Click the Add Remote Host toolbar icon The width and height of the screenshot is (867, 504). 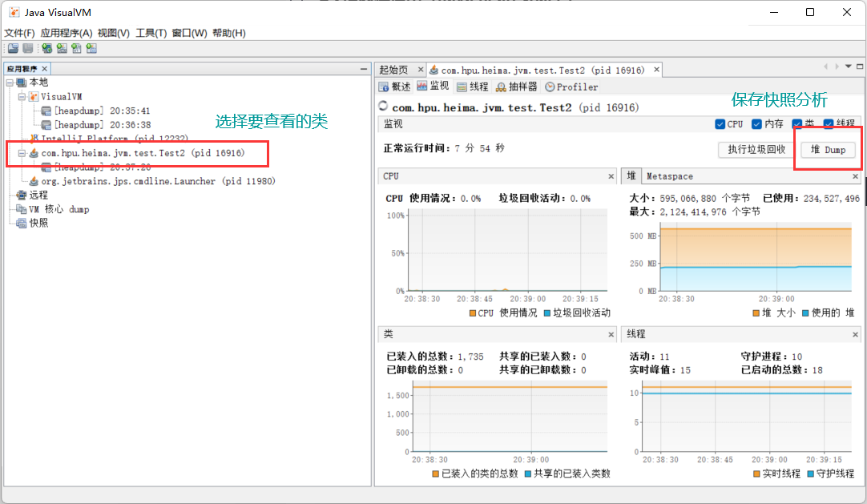[47, 49]
